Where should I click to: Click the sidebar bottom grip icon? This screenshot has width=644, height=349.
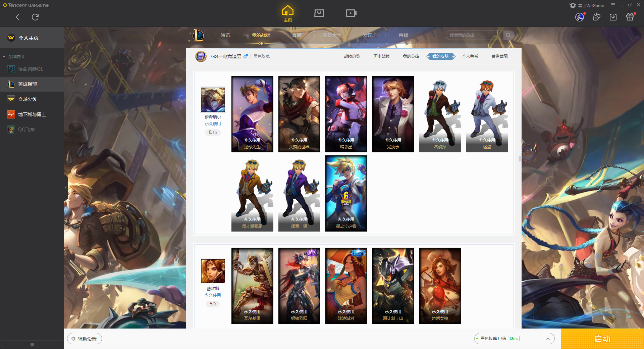(32, 344)
